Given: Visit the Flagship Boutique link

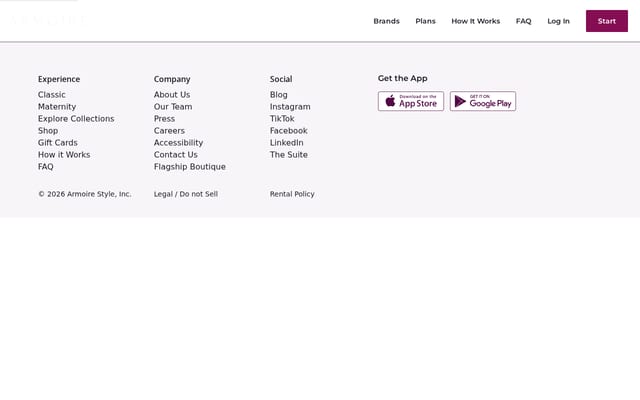Looking at the screenshot, I should click(190, 167).
